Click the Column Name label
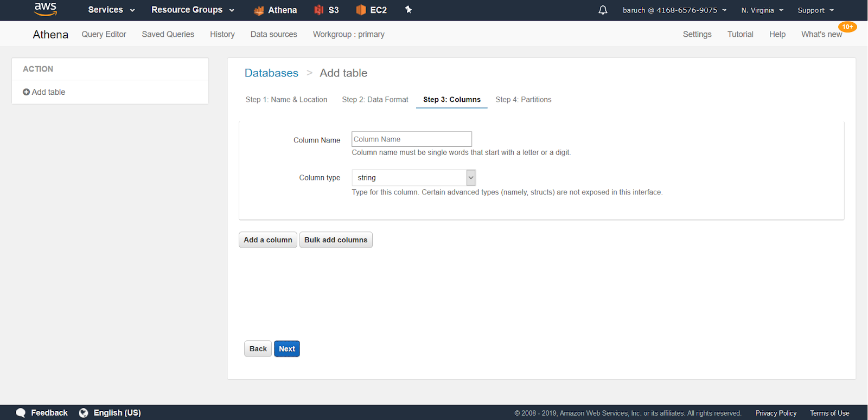 (x=317, y=140)
